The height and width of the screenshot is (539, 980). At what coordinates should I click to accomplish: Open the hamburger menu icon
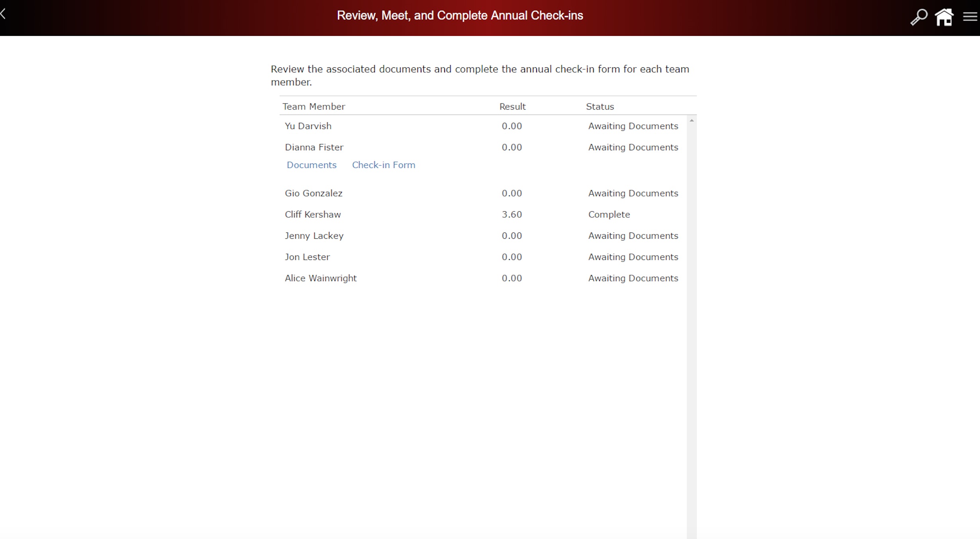coord(970,17)
